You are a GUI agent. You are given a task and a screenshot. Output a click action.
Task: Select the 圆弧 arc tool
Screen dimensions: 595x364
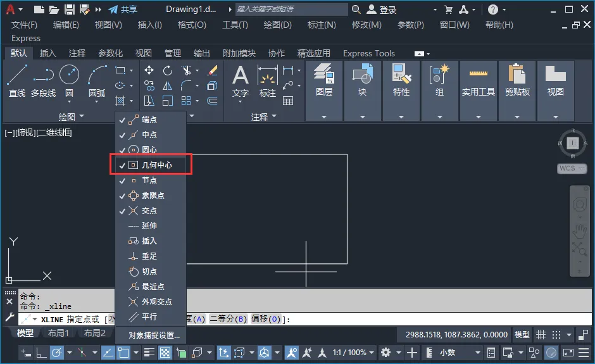[97, 80]
